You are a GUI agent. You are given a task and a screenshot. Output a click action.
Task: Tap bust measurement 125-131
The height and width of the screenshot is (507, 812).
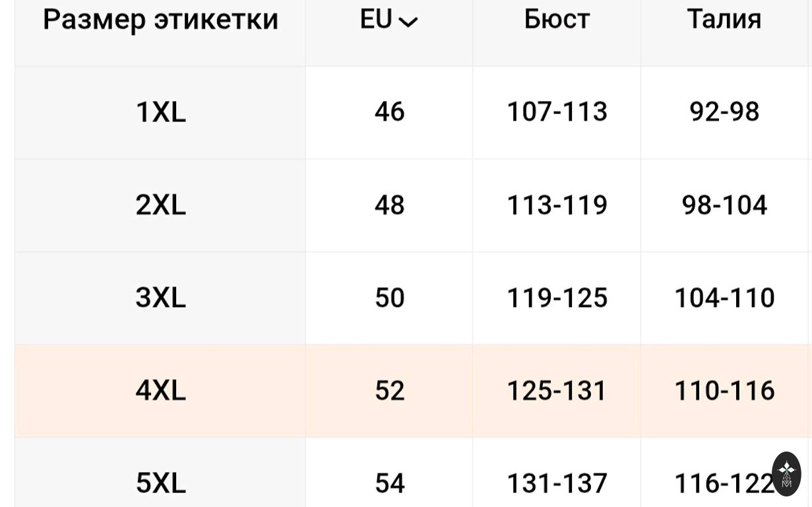pyautogui.click(x=557, y=391)
